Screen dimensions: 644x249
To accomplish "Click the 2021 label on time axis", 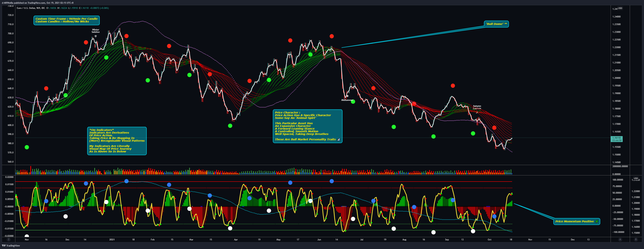I will click(x=112, y=240).
